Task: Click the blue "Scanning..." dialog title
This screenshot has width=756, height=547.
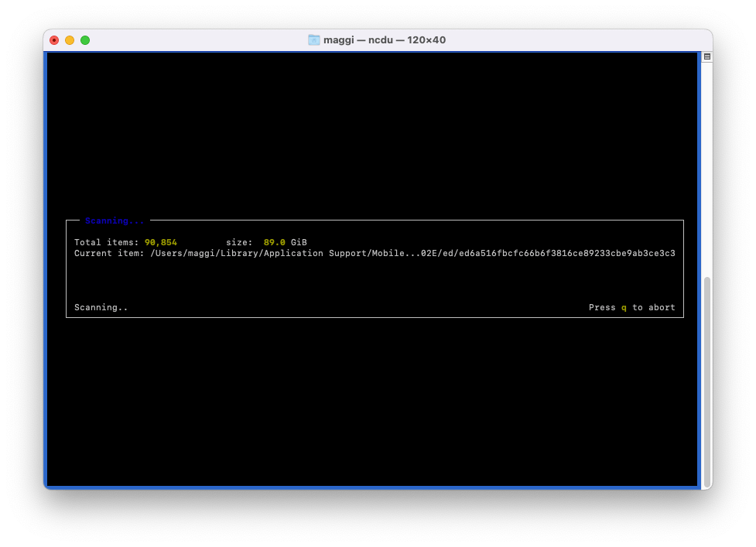Action: coord(115,221)
